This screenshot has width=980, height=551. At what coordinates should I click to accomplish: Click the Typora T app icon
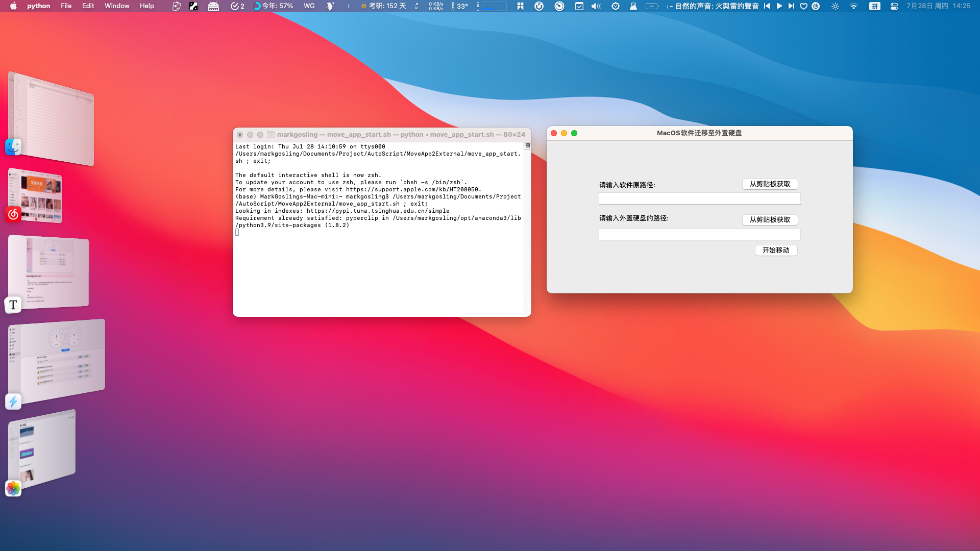(13, 305)
